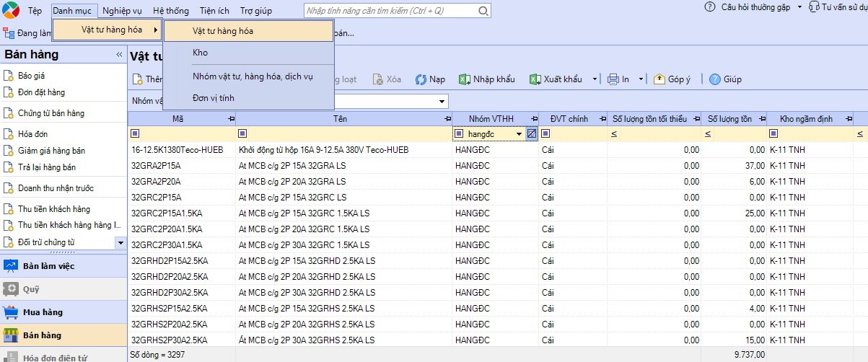
Task: Clear the Nhóm VTHH filter icon
Action: (532, 133)
